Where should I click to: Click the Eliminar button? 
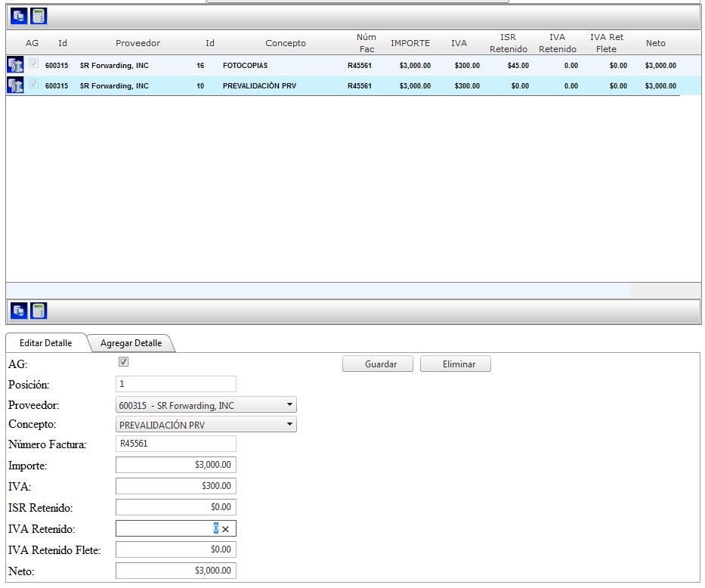pos(456,364)
